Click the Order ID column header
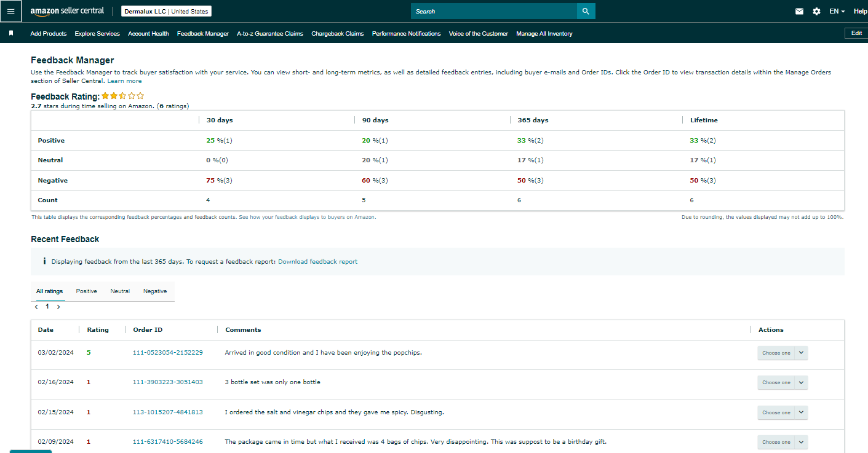Screen dimensions: 868x453 click(x=148, y=330)
